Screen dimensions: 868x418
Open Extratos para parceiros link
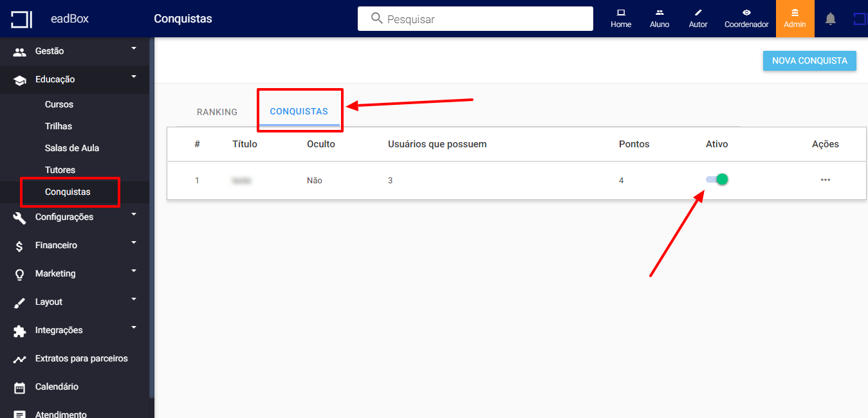click(x=82, y=358)
